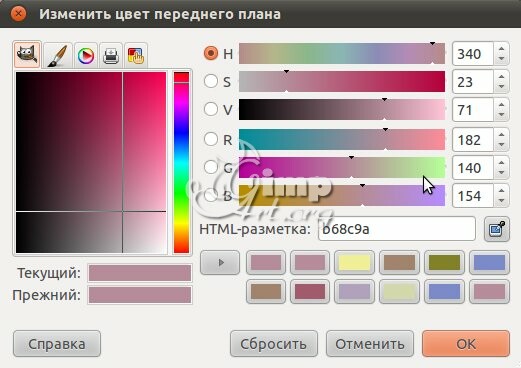This screenshot has width=521, height=368.
Task: Decrease the G value with down arrow
Action: pos(501,173)
